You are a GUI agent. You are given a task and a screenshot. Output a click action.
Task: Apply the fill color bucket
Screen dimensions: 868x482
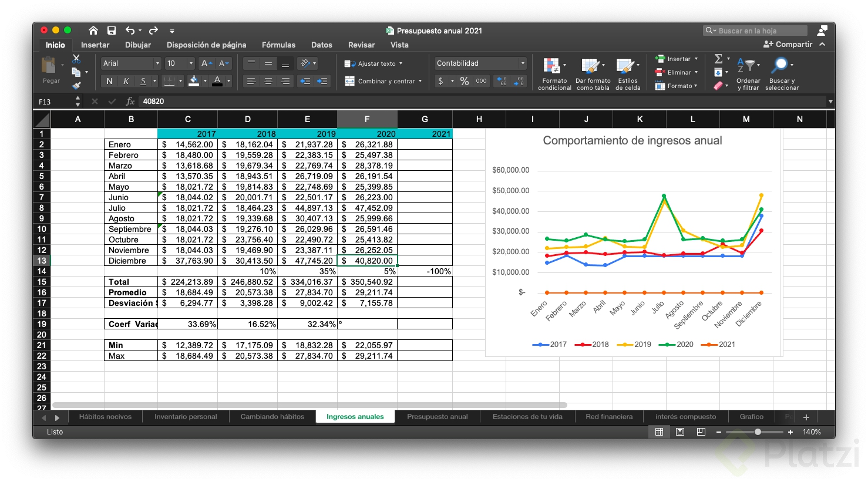pyautogui.click(x=194, y=81)
